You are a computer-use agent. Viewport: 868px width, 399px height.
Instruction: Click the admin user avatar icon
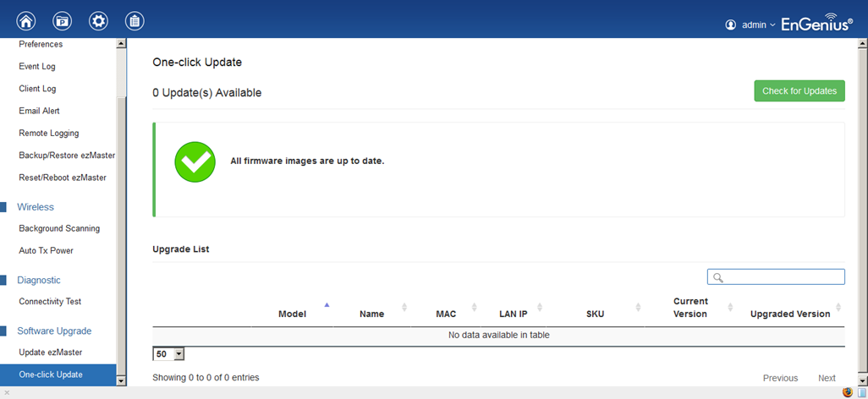pos(731,25)
